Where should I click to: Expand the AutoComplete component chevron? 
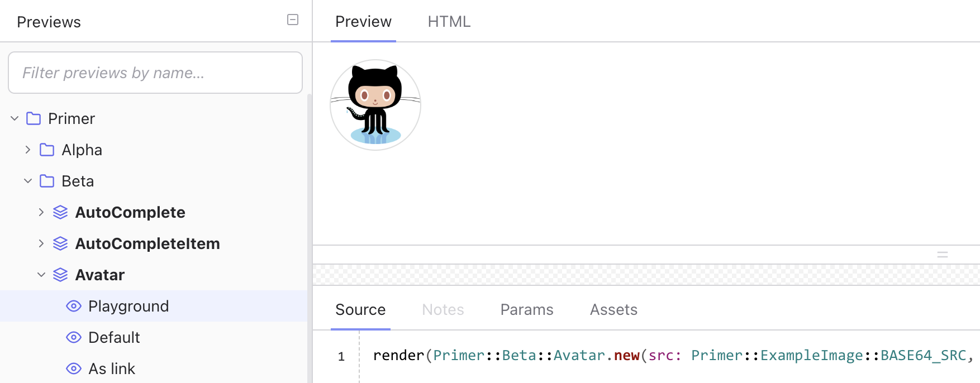click(x=41, y=212)
